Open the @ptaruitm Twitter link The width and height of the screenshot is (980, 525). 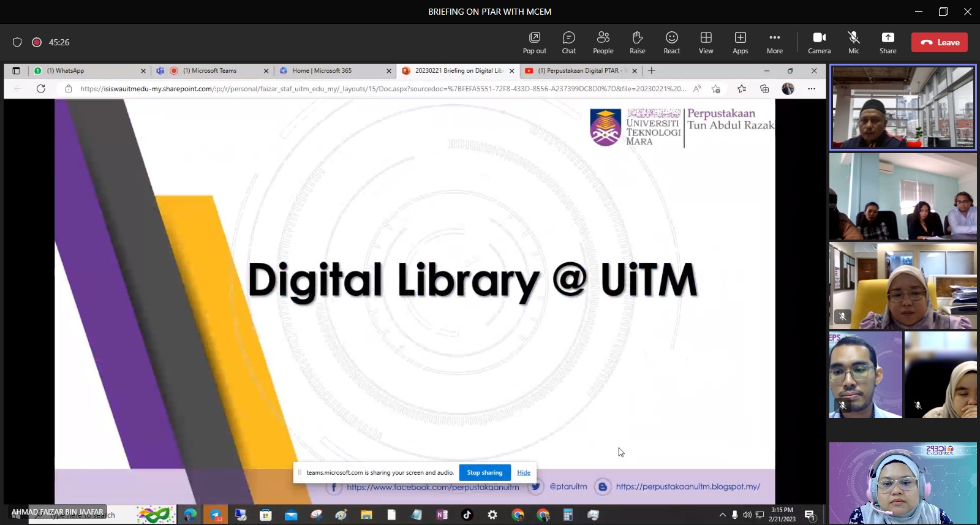click(568, 486)
